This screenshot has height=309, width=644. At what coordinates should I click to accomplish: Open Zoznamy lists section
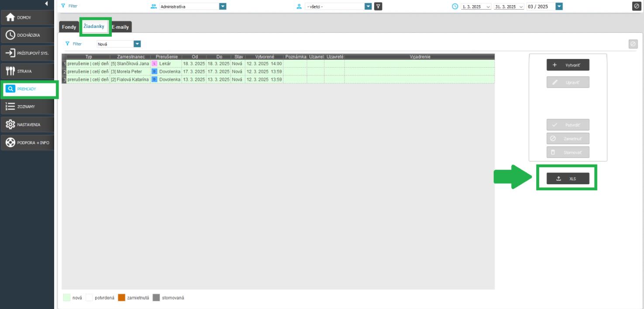(27, 106)
